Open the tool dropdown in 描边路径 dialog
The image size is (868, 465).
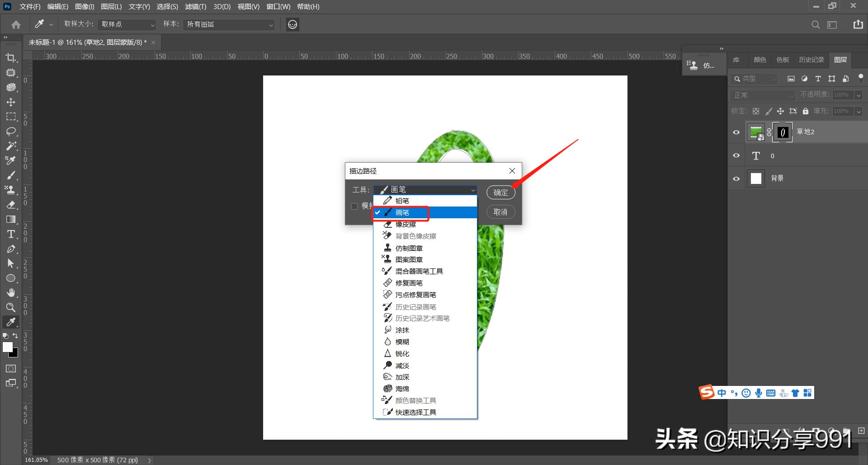coord(472,189)
